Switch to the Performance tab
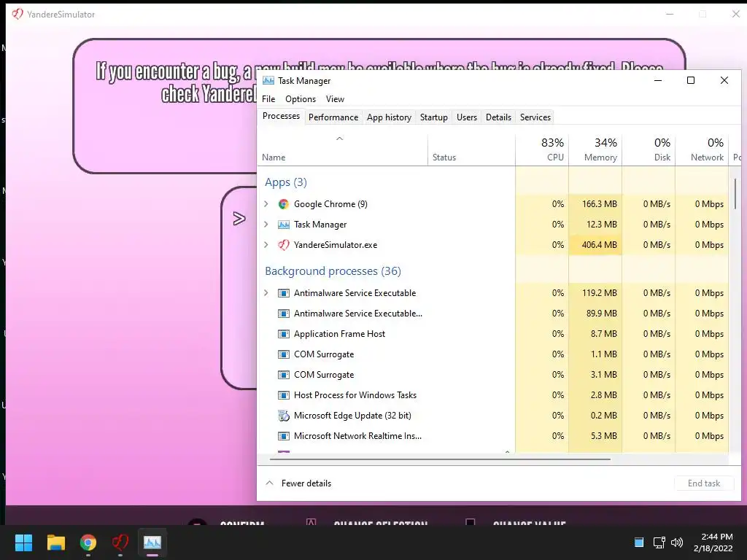Screen dimensions: 747x560 [333, 117]
